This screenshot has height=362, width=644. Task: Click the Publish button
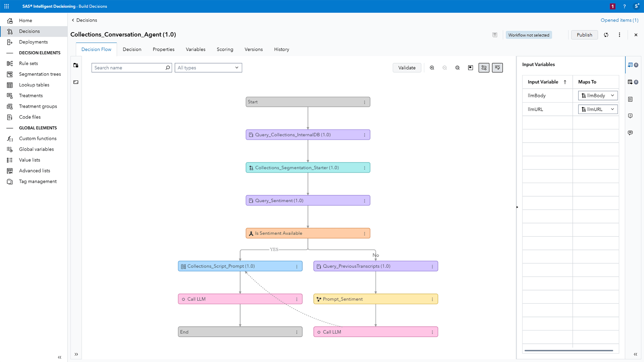584,35
